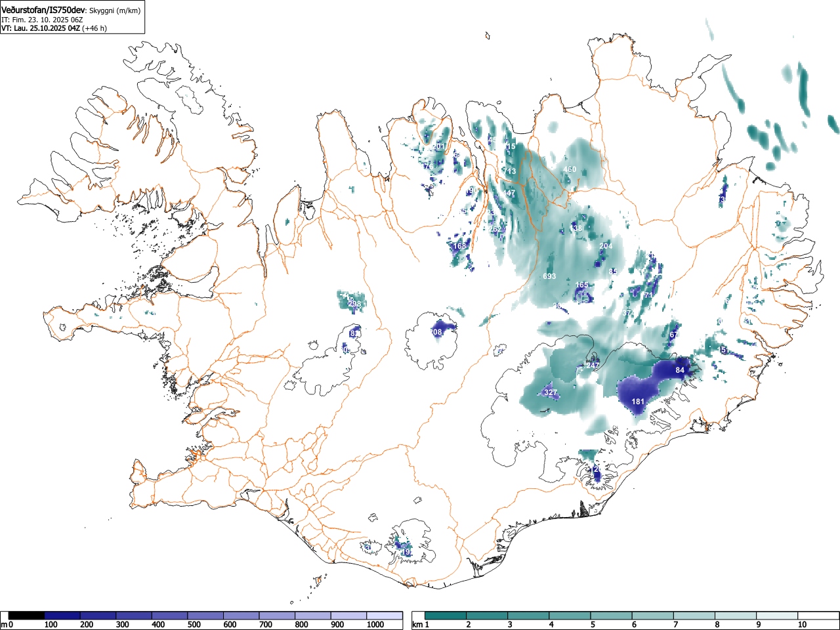This screenshot has height=630, width=840.
Task: Click the visibility value 327
Action: click(551, 392)
